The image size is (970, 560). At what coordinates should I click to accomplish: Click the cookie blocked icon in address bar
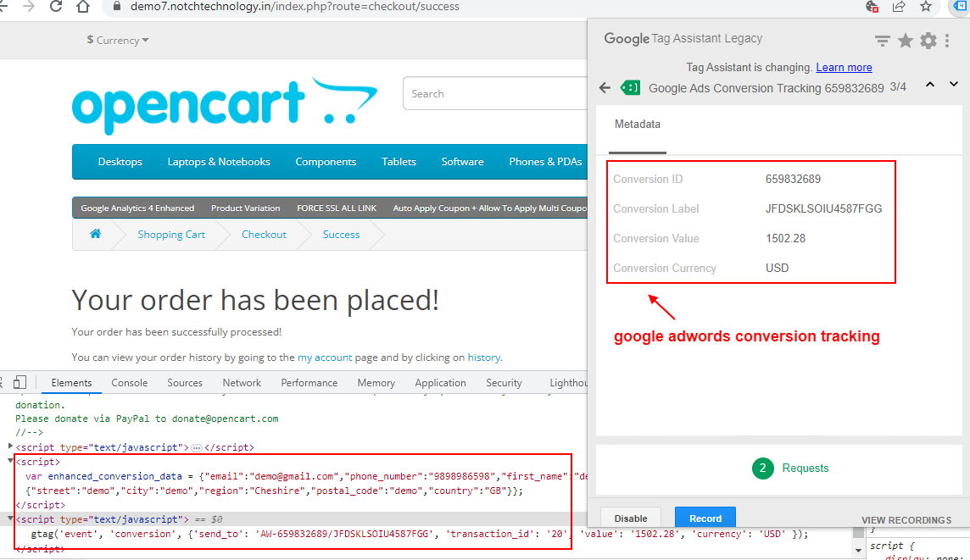[x=872, y=6]
